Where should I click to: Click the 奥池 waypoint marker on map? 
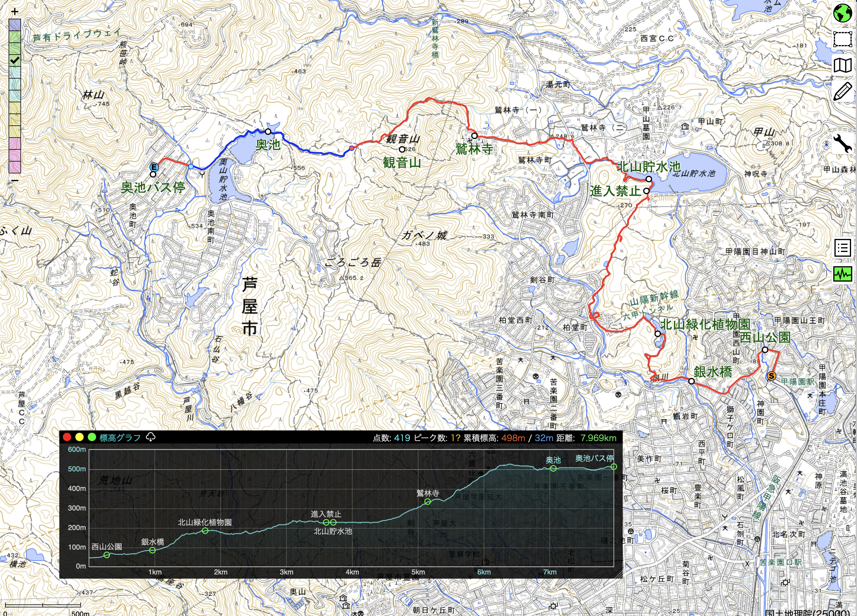pos(268,131)
